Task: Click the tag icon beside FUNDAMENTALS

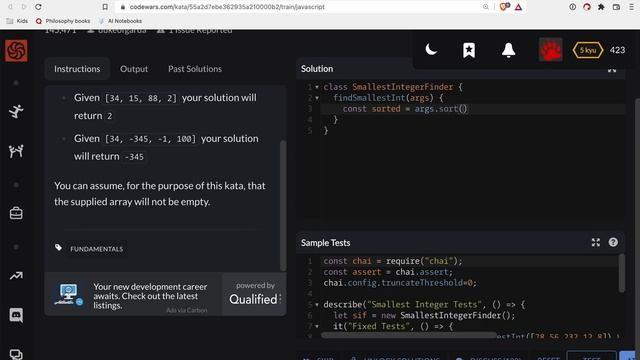Action: 58,248
